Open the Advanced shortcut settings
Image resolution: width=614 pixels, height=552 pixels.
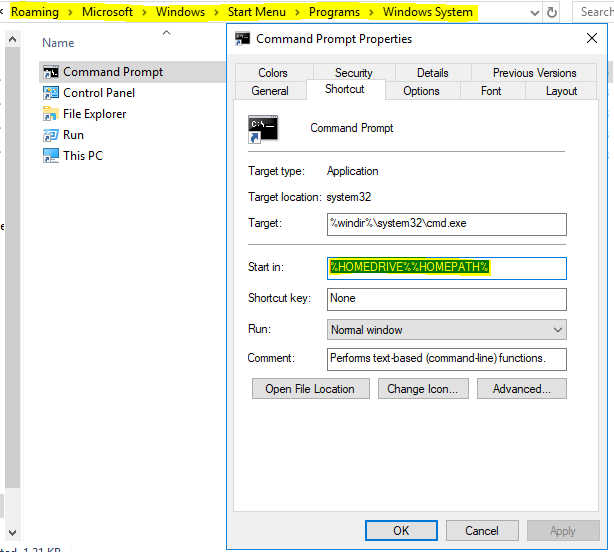522,389
